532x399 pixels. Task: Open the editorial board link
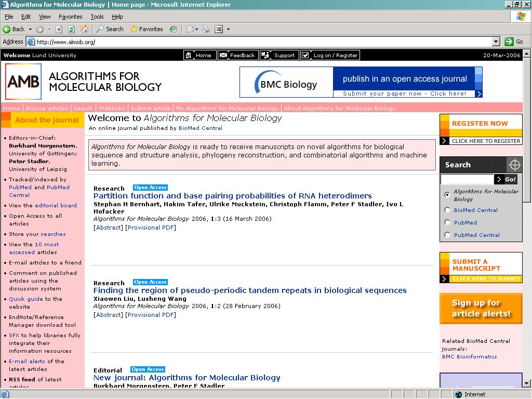(x=56, y=205)
